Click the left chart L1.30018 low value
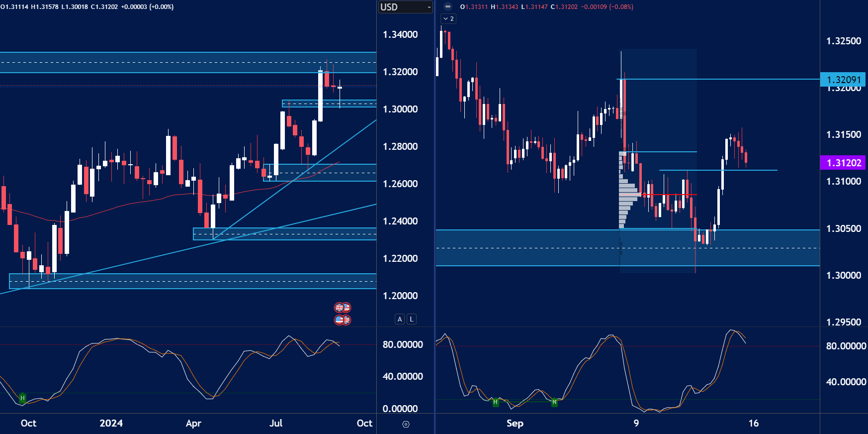Image resolution: width=868 pixels, height=434 pixels. [75, 7]
